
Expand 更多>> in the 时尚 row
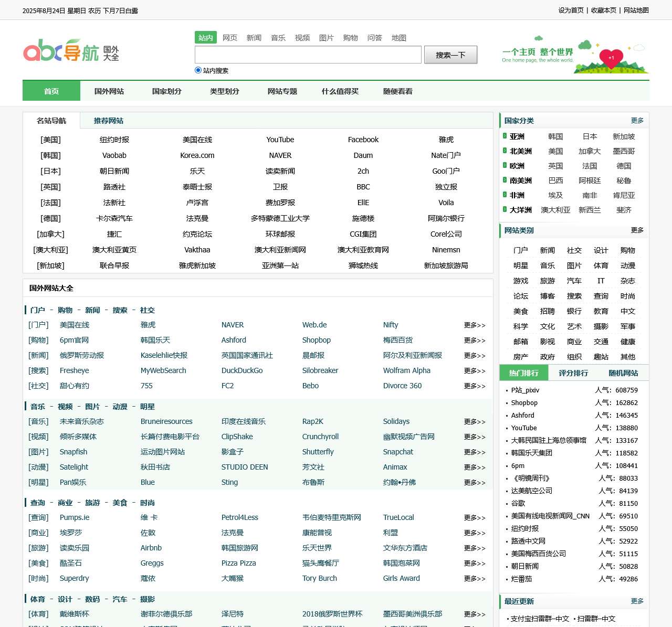click(x=475, y=579)
